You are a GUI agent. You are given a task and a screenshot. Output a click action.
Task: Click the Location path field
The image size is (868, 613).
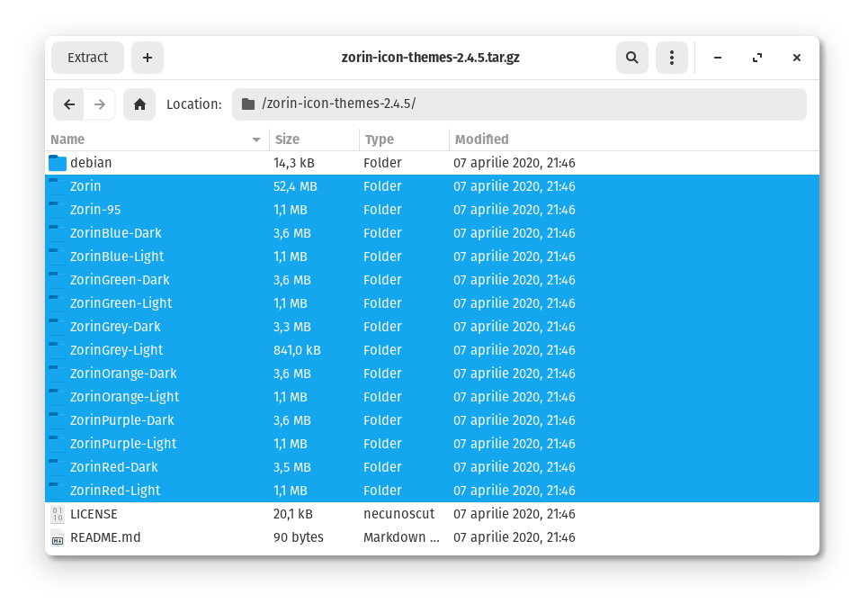[519, 104]
